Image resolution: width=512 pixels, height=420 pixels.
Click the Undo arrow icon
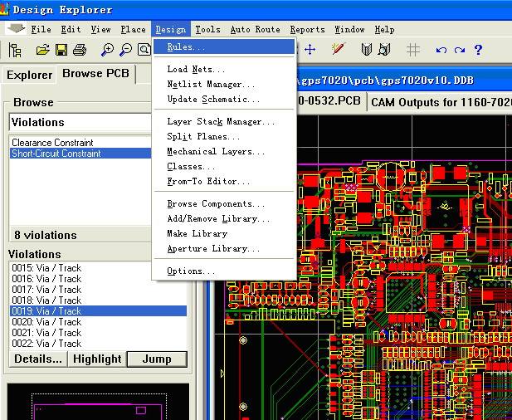pos(441,51)
